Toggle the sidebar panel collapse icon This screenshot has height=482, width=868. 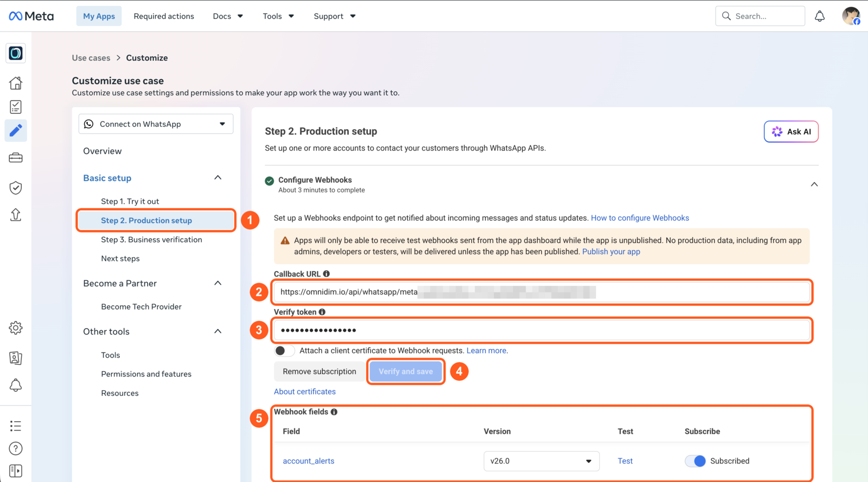(16, 471)
